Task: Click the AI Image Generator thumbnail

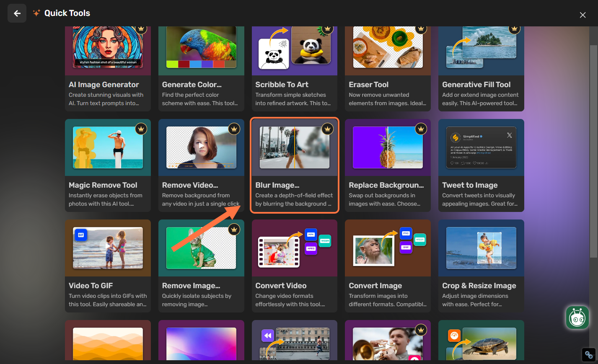Action: pos(108,47)
